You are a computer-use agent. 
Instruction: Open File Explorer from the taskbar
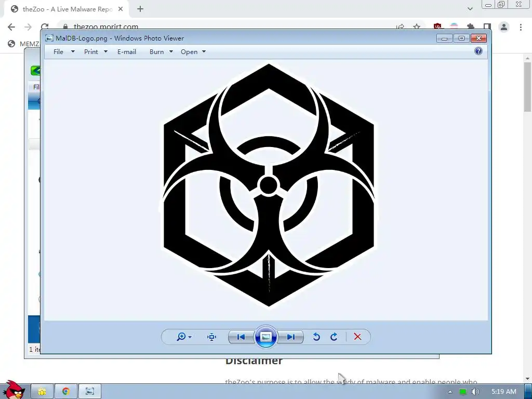[x=42, y=391]
